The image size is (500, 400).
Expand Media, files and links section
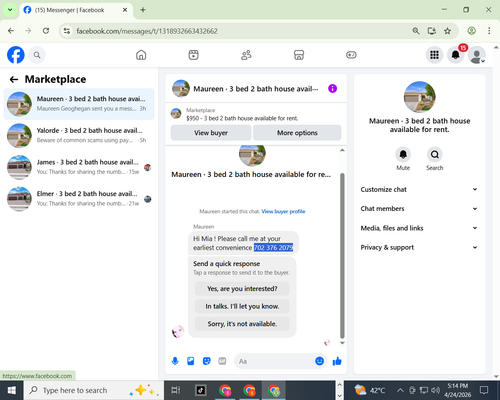(419, 228)
